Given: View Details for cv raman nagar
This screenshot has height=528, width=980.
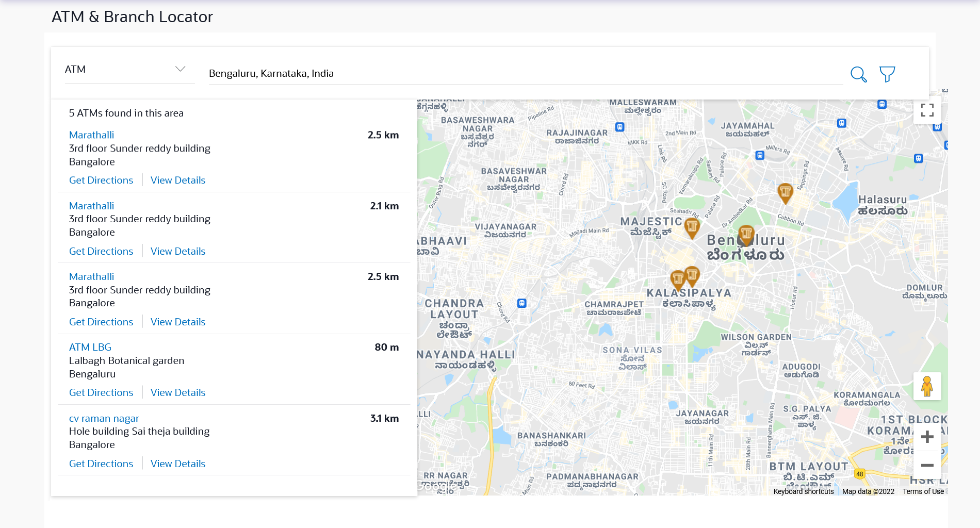Looking at the screenshot, I should coord(178,464).
